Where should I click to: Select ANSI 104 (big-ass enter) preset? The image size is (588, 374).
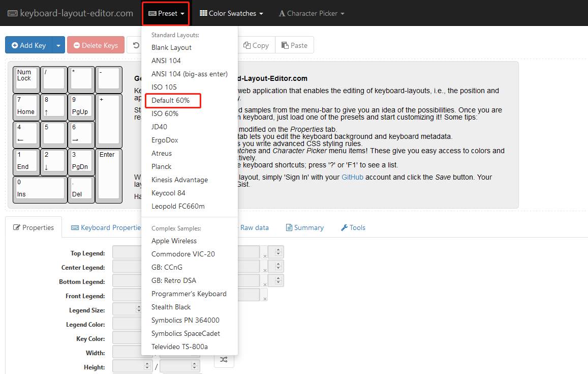click(x=190, y=74)
